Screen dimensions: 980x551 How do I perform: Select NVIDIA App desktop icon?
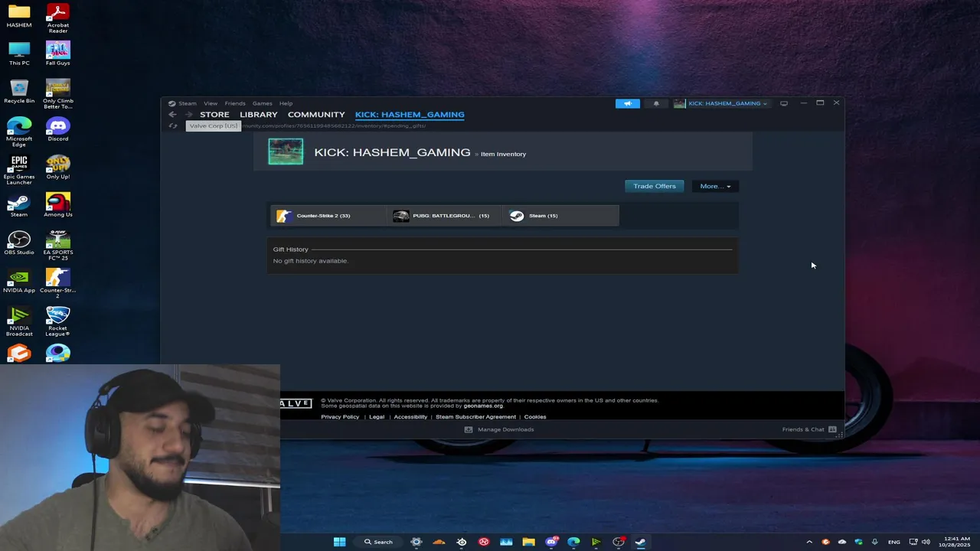19,281
